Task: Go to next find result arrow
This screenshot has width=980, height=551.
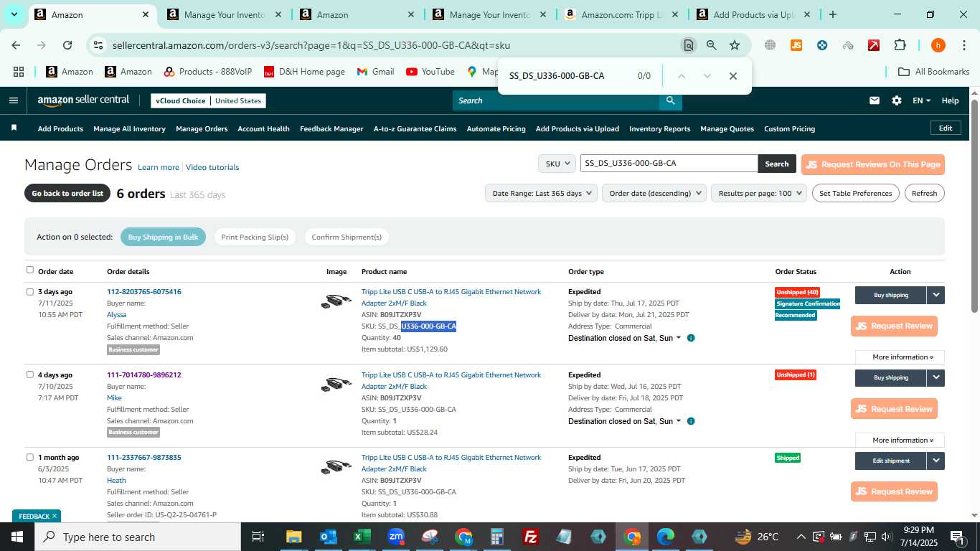Action: click(x=707, y=76)
